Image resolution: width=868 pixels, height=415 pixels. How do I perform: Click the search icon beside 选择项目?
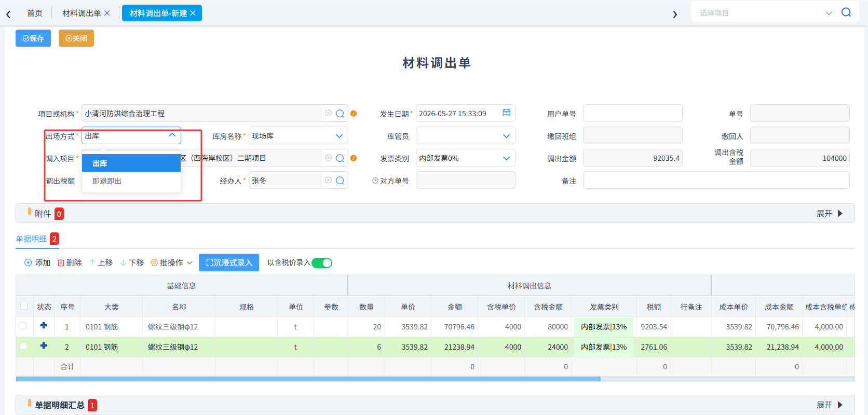pyautogui.click(x=846, y=12)
